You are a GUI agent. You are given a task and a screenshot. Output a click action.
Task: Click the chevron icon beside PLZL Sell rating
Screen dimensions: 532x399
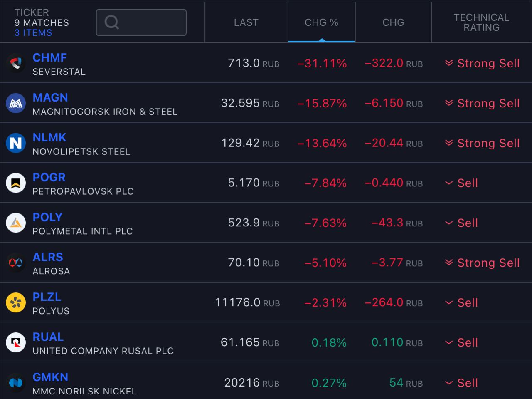click(449, 303)
